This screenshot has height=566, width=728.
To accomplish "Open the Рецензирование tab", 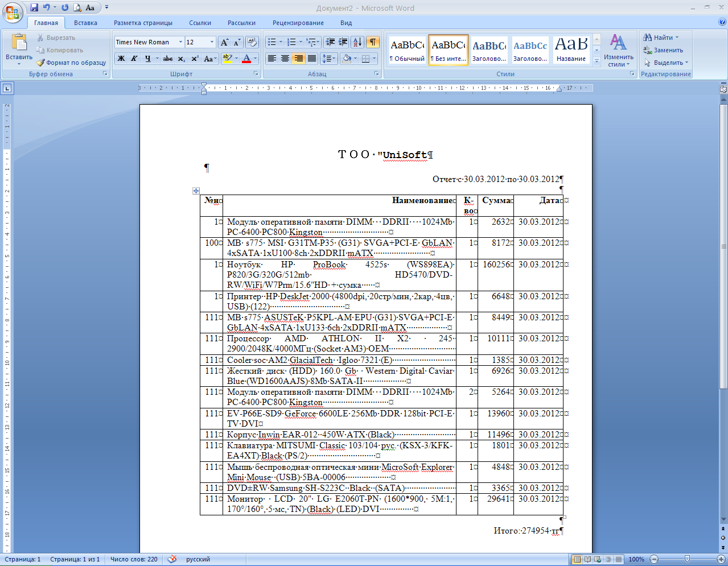I will 298,23.
